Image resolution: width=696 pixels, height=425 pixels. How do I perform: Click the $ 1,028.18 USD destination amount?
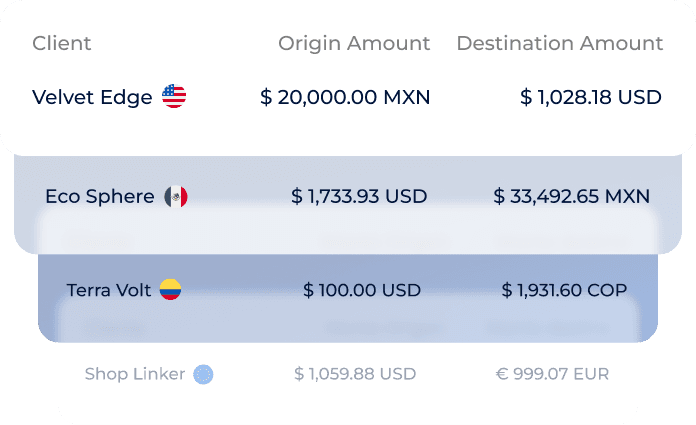click(591, 97)
